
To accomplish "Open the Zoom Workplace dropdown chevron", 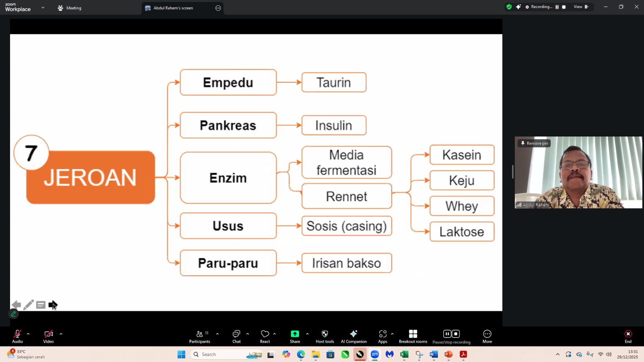I will (x=43, y=8).
